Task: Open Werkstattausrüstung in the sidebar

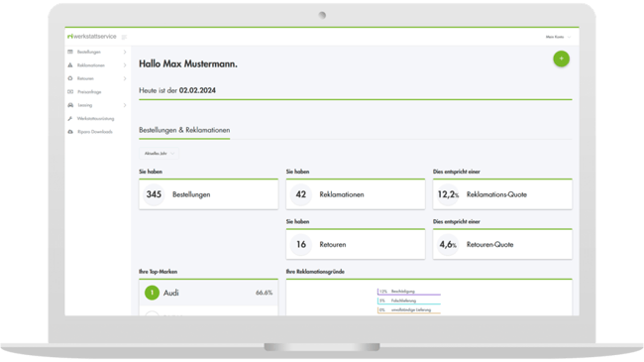Action: (97, 118)
